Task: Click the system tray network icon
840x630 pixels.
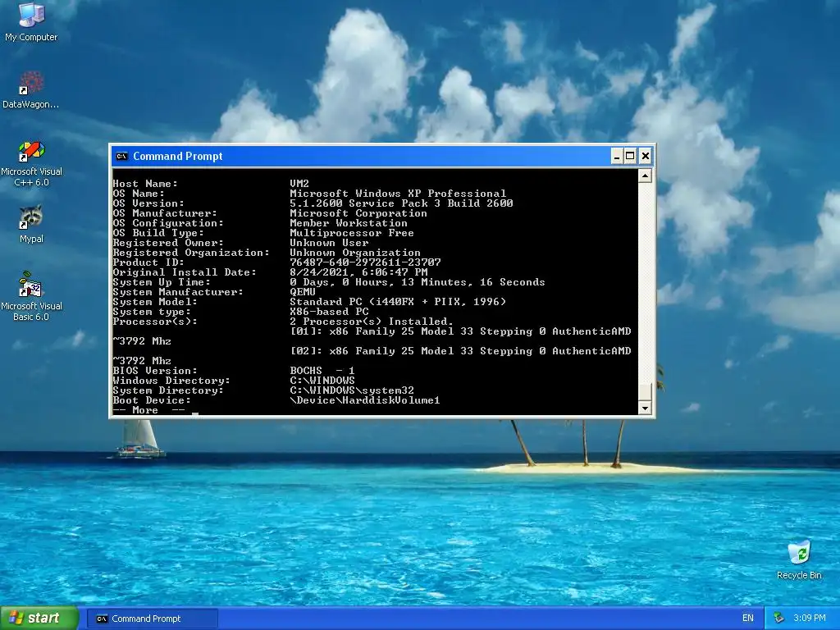Action: [x=779, y=619]
